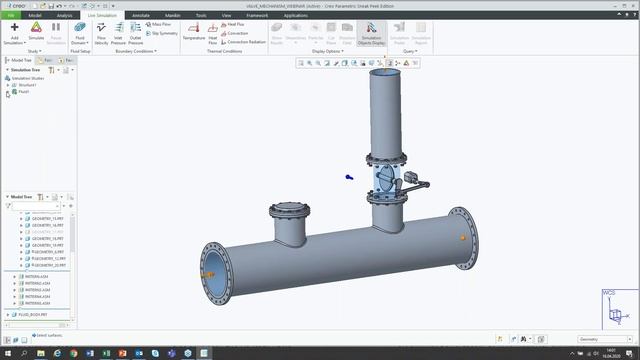Open PowerPoint from the Windows taskbar
Image resolution: width=640 pixels, height=360 pixels.
(x=122, y=353)
